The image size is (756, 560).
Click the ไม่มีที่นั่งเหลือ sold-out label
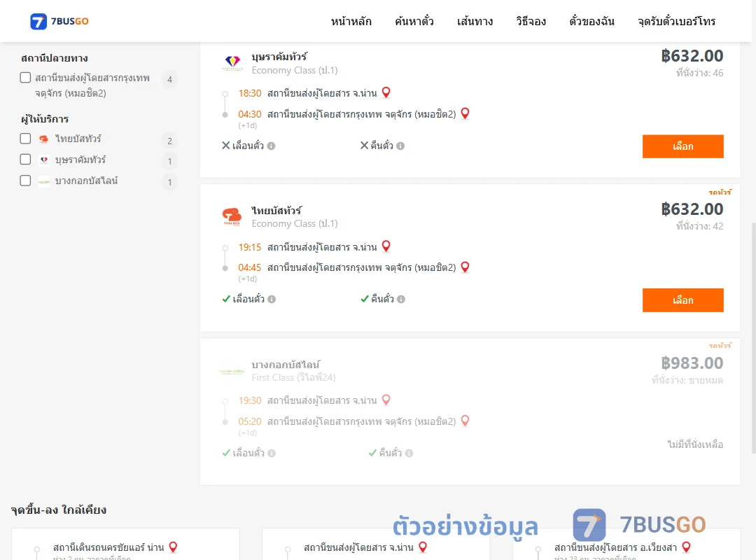[695, 444]
